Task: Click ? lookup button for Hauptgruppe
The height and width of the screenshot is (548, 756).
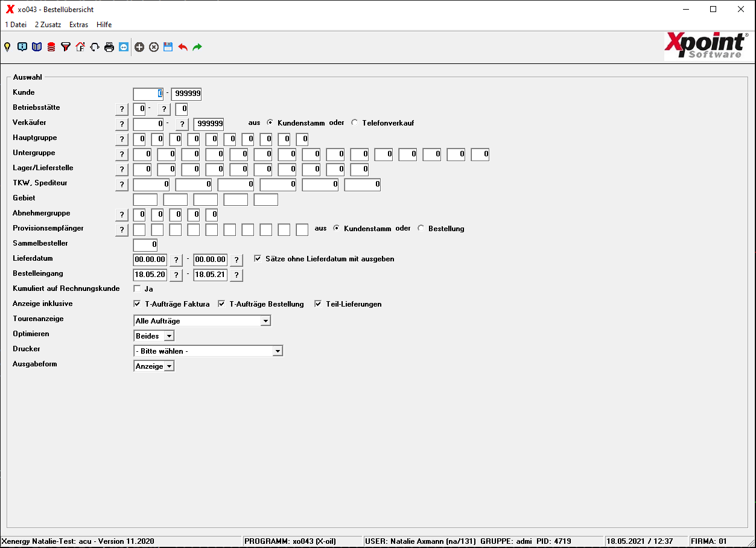Action: pos(122,139)
